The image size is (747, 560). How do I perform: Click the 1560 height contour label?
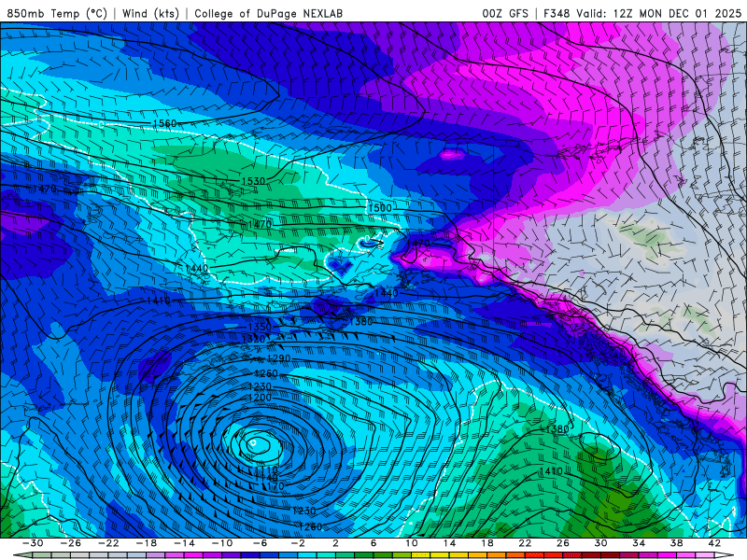pos(164,124)
